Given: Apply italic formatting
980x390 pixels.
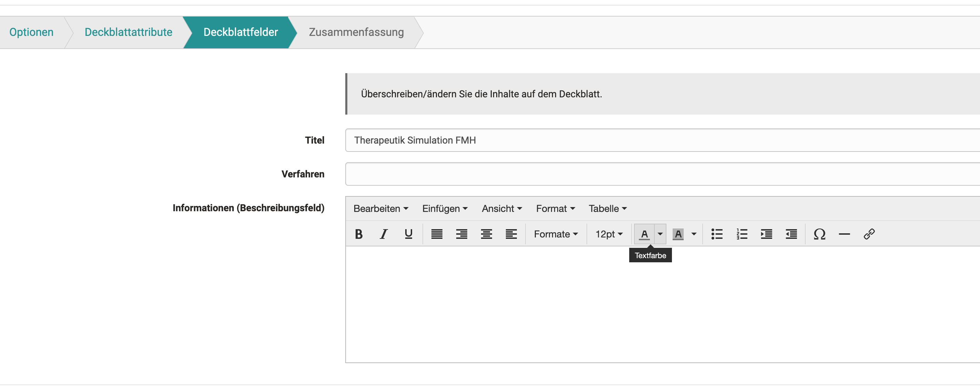Looking at the screenshot, I should coord(383,234).
